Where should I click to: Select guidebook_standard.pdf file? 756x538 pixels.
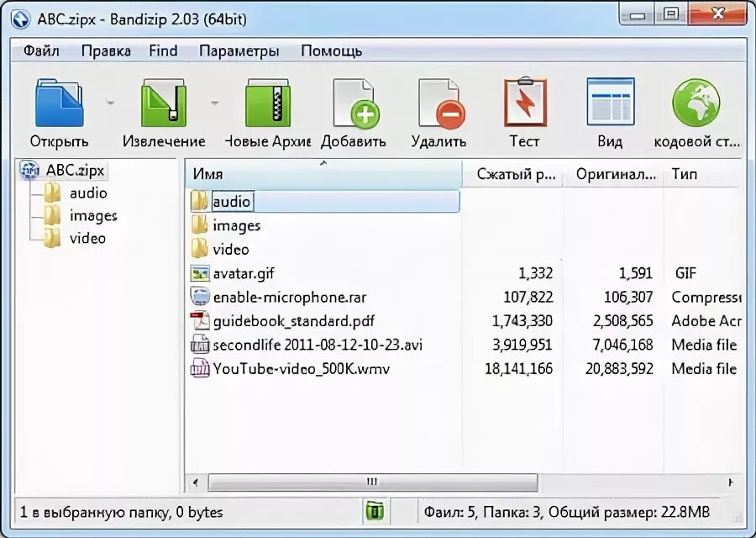click(294, 321)
